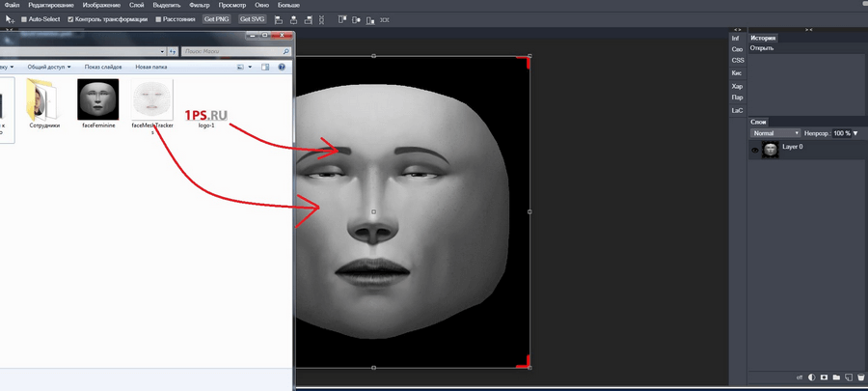Image resolution: width=868 pixels, height=391 pixels.
Task: Open the Редактирование menu
Action: (51, 5)
